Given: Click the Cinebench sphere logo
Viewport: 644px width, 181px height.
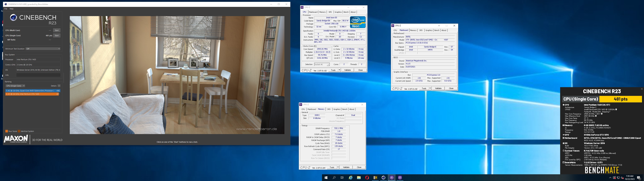Looking at the screenshot, I should (13, 17).
